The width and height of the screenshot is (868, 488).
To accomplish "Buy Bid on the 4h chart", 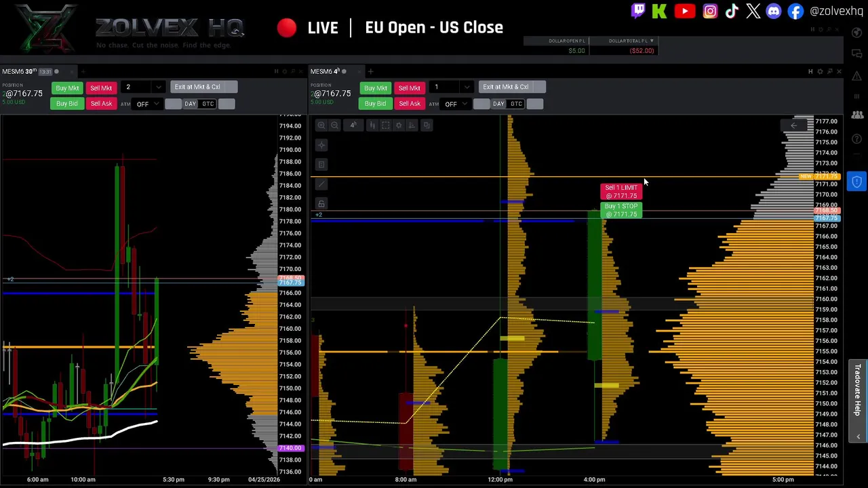I will [x=376, y=104].
